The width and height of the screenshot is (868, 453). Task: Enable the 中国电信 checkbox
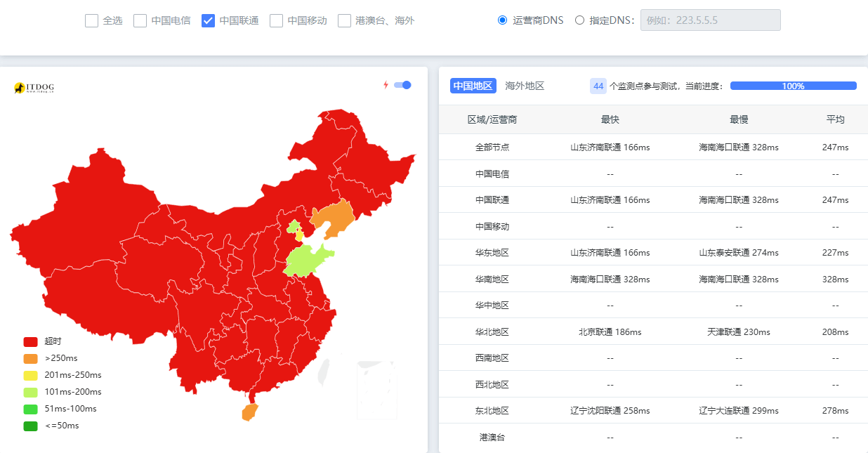(x=140, y=20)
